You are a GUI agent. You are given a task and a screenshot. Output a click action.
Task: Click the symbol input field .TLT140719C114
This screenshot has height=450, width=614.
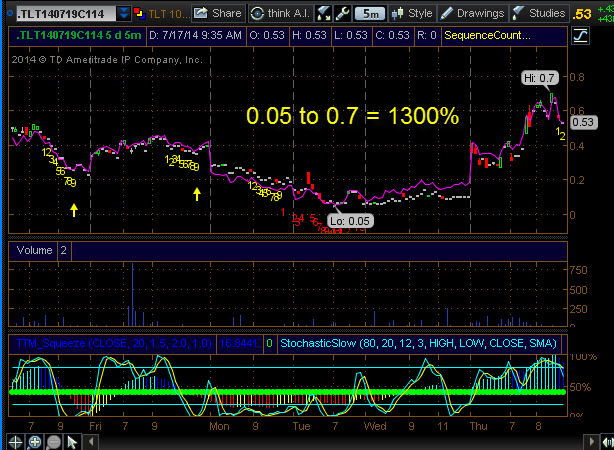(x=57, y=13)
